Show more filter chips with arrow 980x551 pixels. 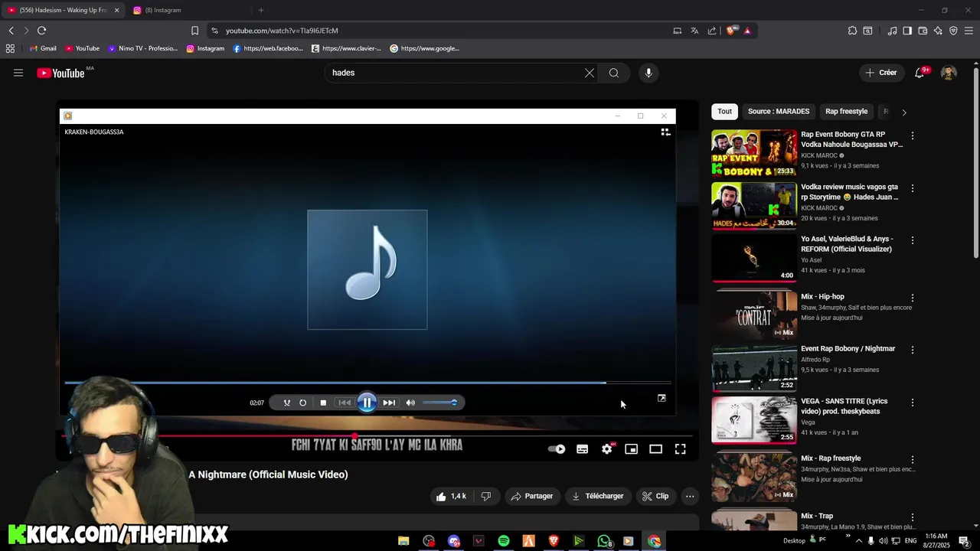(904, 112)
